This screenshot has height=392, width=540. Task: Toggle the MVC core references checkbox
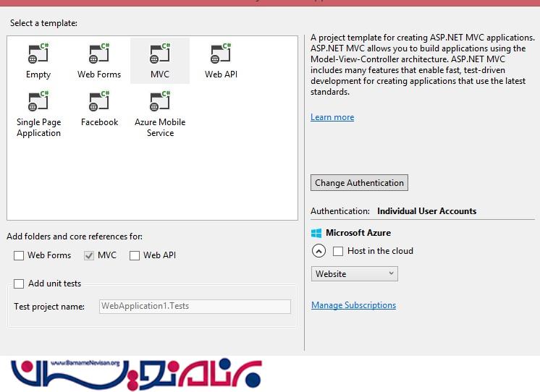point(90,255)
